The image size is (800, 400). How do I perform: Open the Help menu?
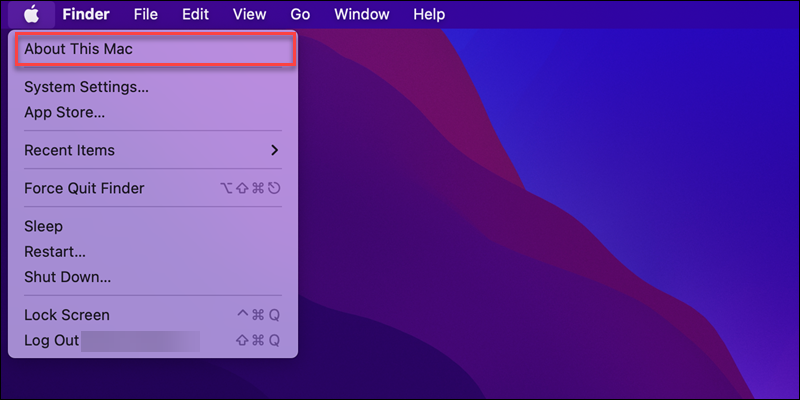click(x=429, y=14)
